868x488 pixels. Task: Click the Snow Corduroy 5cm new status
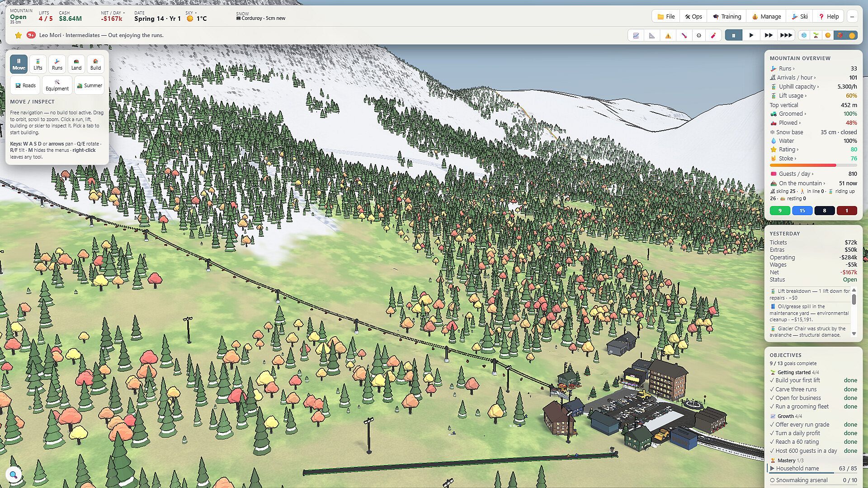[261, 19]
